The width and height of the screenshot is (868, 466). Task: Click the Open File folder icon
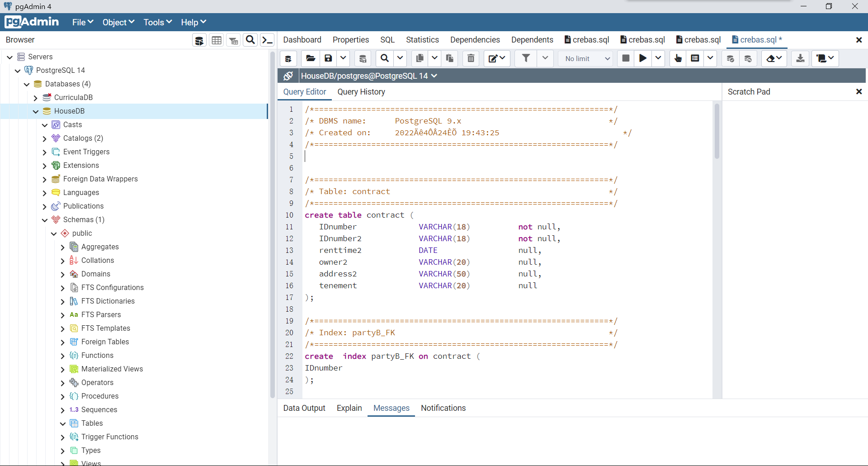(310, 58)
